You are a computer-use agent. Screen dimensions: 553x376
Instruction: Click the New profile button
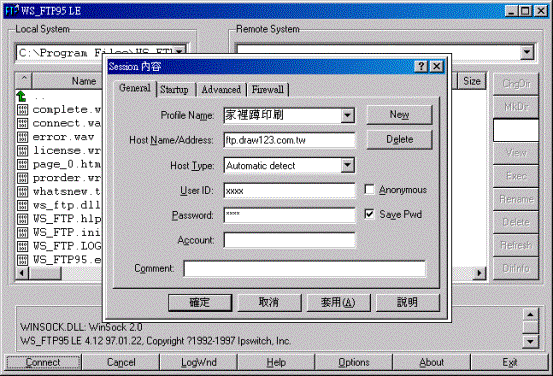click(399, 115)
